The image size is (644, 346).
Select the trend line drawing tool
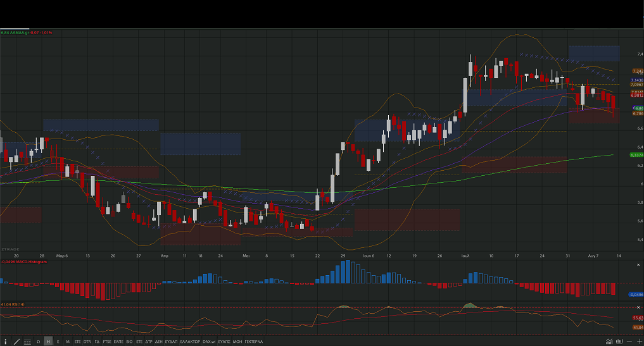[17, 342]
